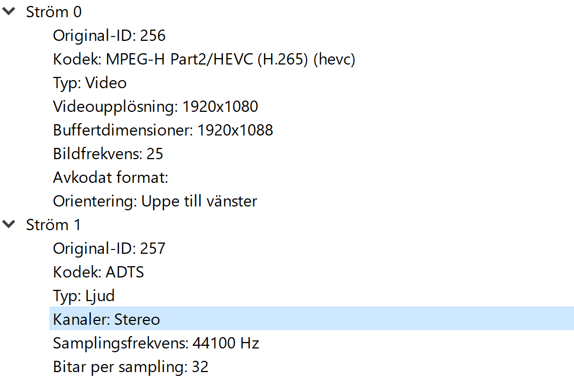574x392 pixels.
Task: Select the Buffertdimensioner 1920x1088 row
Action: [163, 130]
